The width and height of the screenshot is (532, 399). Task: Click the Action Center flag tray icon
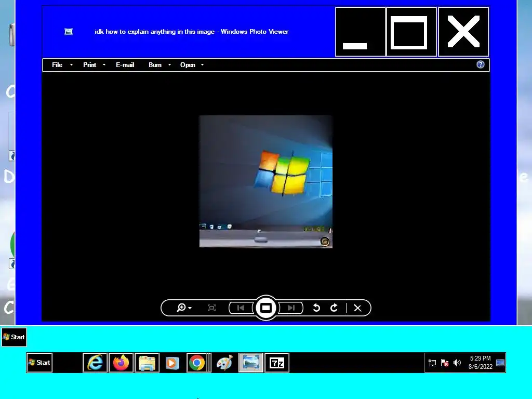pos(445,363)
